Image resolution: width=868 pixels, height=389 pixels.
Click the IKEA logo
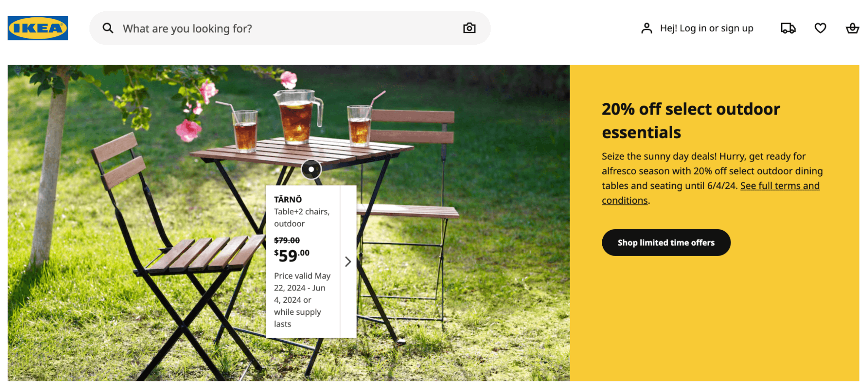coord(38,28)
